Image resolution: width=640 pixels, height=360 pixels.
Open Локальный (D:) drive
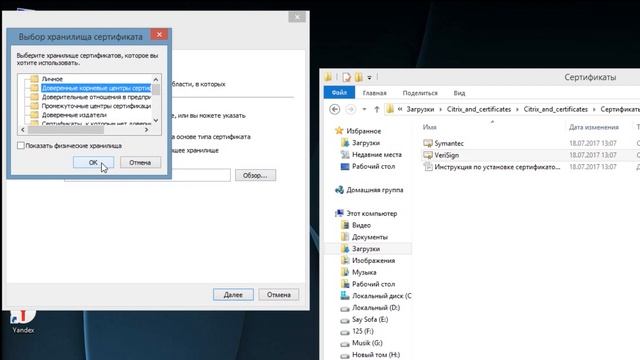coord(376,308)
